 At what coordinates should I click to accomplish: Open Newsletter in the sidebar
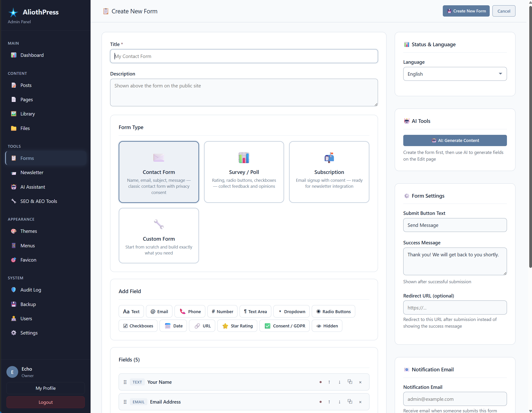[32, 172]
